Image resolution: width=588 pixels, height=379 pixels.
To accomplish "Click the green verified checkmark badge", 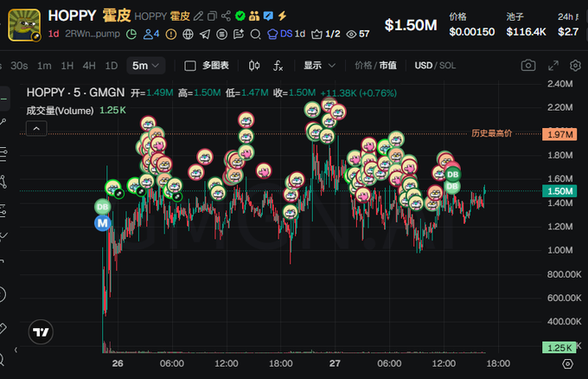I will (240, 16).
